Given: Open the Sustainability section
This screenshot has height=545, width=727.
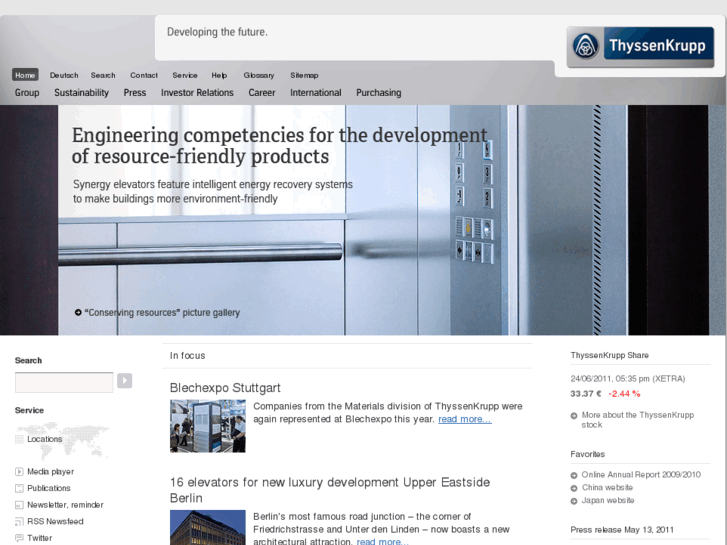Looking at the screenshot, I should [82, 93].
